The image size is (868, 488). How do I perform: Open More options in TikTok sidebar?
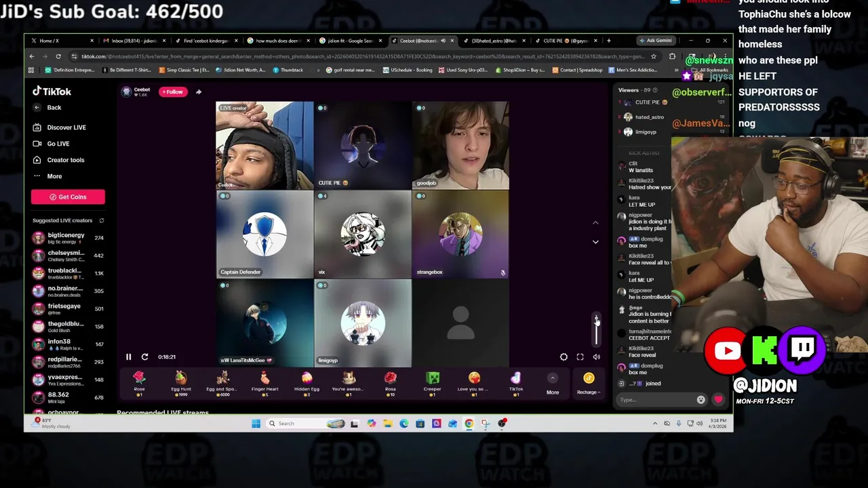(x=47, y=176)
